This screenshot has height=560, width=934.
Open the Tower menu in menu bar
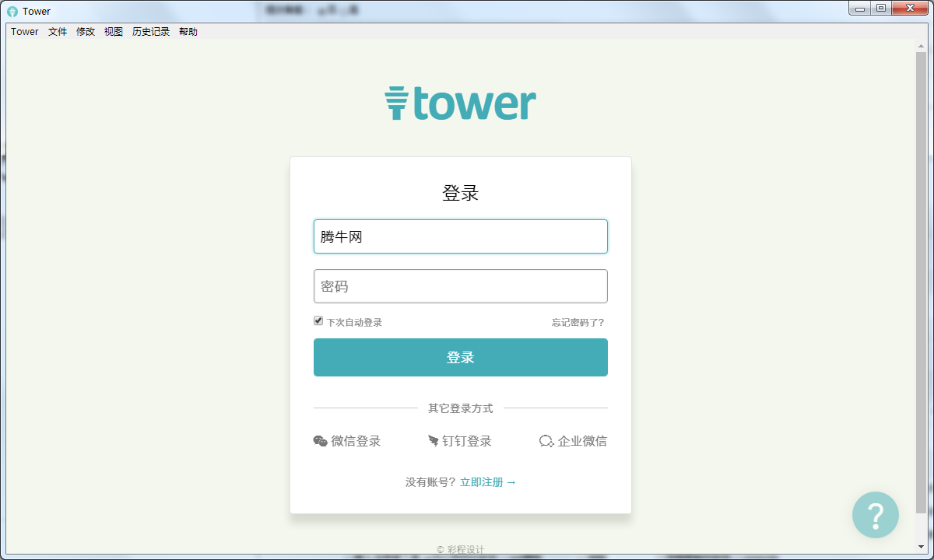pyautogui.click(x=24, y=32)
